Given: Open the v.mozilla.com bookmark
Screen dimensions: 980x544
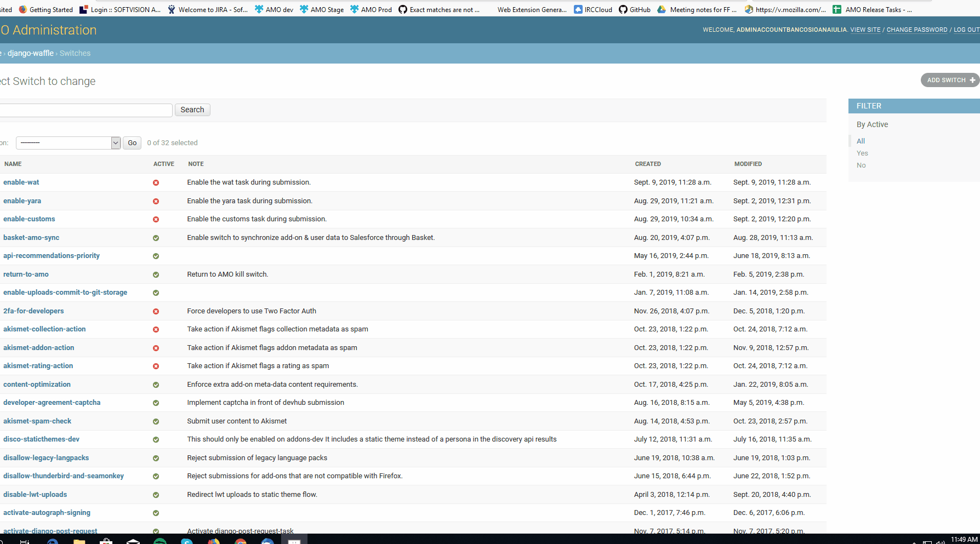Looking at the screenshot, I should point(785,9).
